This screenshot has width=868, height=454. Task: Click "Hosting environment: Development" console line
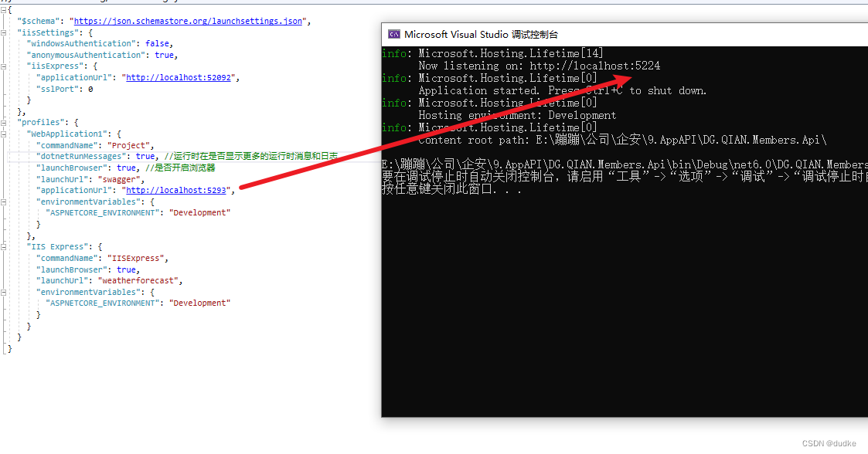pos(517,116)
